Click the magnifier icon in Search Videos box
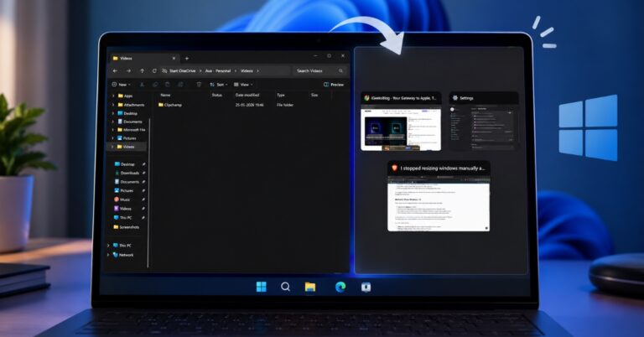Screen dimensions: 644x337 coord(340,71)
